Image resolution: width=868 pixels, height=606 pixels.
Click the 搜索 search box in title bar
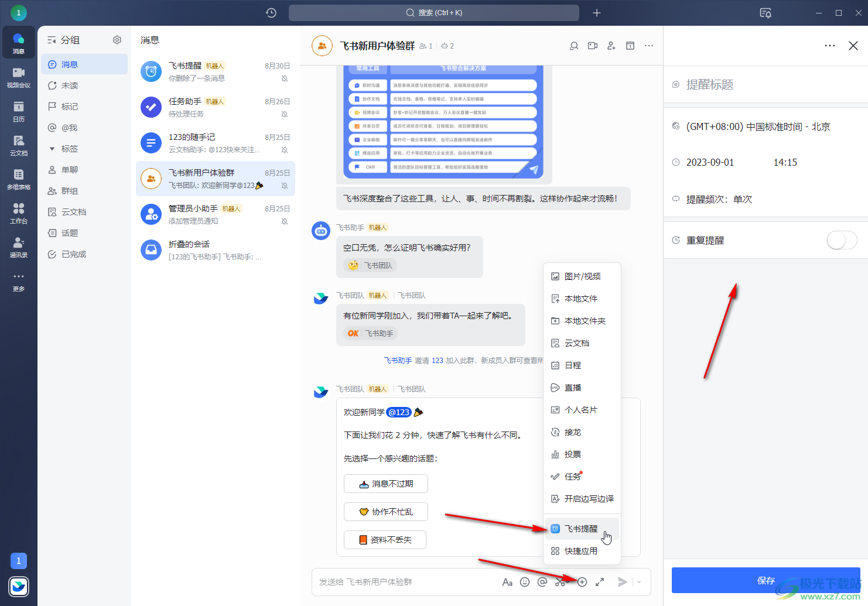point(434,13)
